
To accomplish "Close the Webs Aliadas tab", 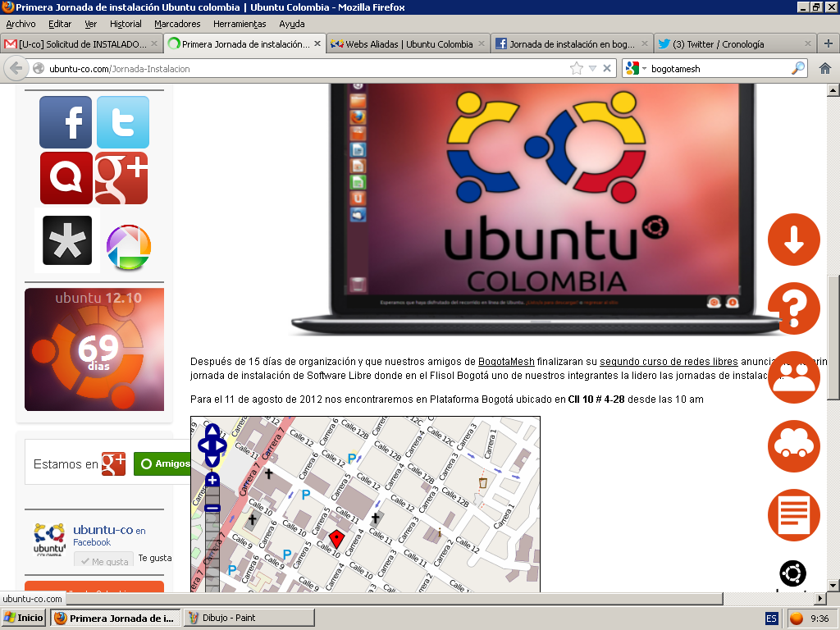I will (481, 43).
